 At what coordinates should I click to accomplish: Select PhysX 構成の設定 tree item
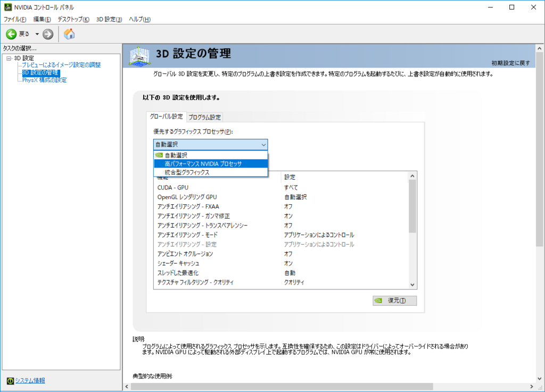[x=45, y=80]
